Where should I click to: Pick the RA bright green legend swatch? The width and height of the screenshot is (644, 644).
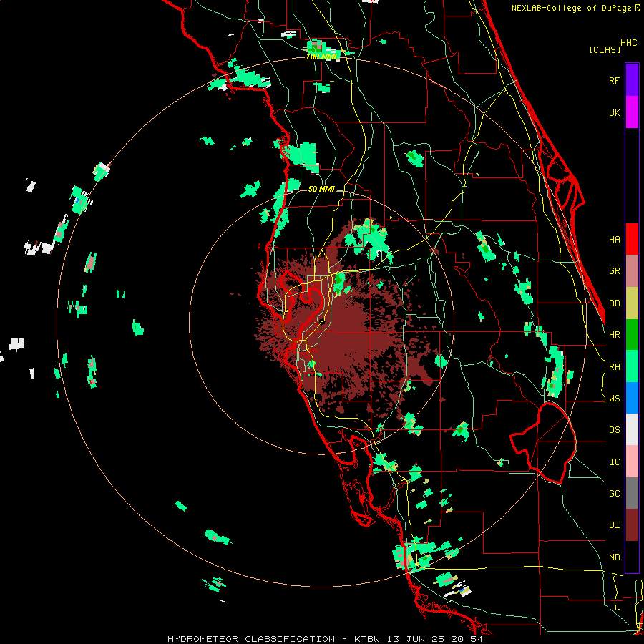(x=632, y=366)
